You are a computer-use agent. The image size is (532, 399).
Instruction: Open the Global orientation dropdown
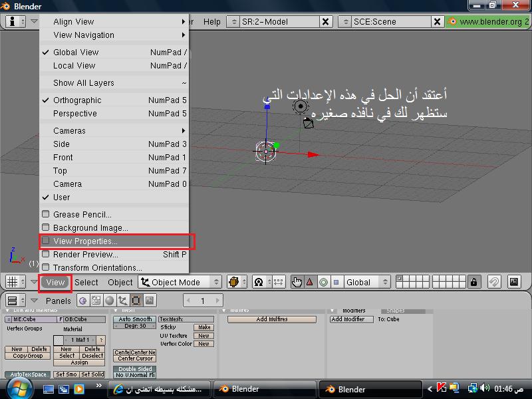pyautogui.click(x=367, y=282)
